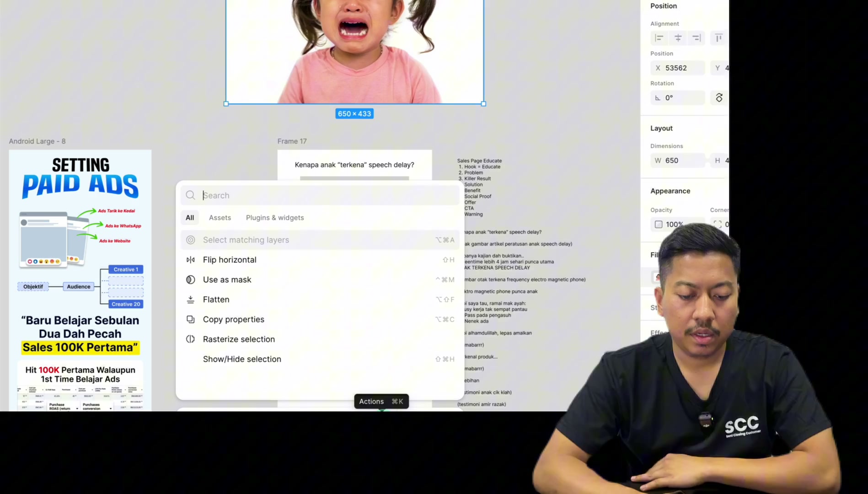Click the Flatten icon
Viewport: 868px width, 494px height.
click(x=191, y=300)
